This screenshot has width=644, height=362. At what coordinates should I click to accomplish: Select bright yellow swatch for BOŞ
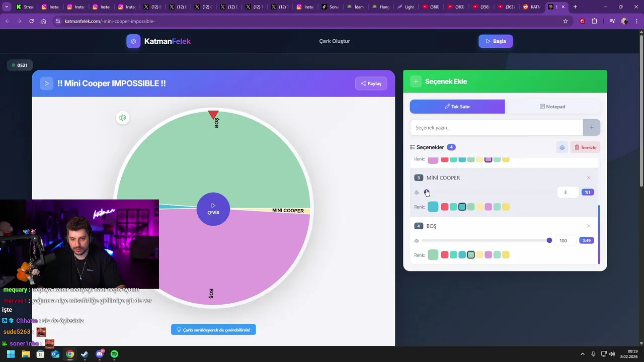[x=506, y=255]
